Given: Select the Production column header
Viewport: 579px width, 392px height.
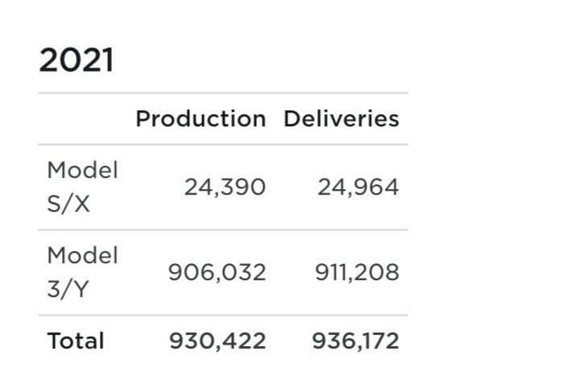Looking at the screenshot, I should [200, 119].
